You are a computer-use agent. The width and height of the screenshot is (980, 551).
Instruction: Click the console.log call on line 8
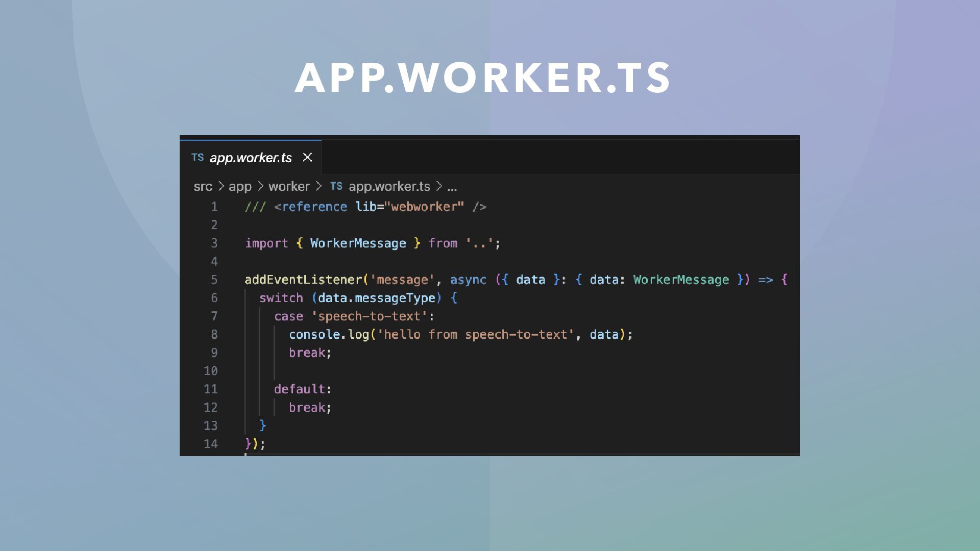click(329, 335)
